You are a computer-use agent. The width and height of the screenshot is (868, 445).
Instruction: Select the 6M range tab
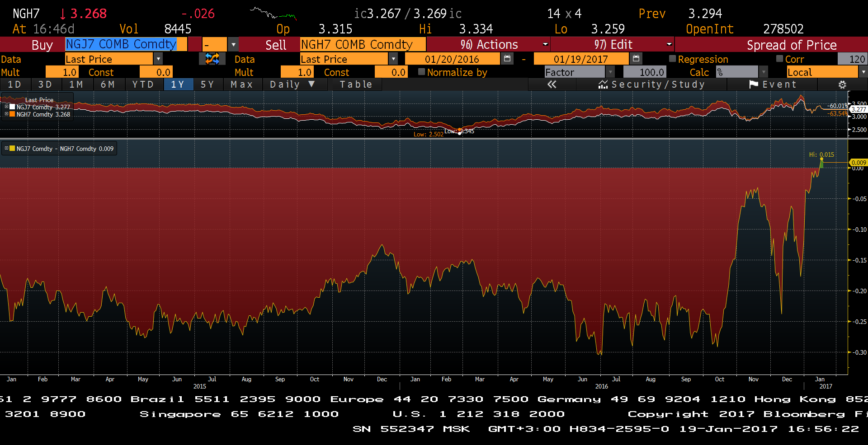[108, 84]
